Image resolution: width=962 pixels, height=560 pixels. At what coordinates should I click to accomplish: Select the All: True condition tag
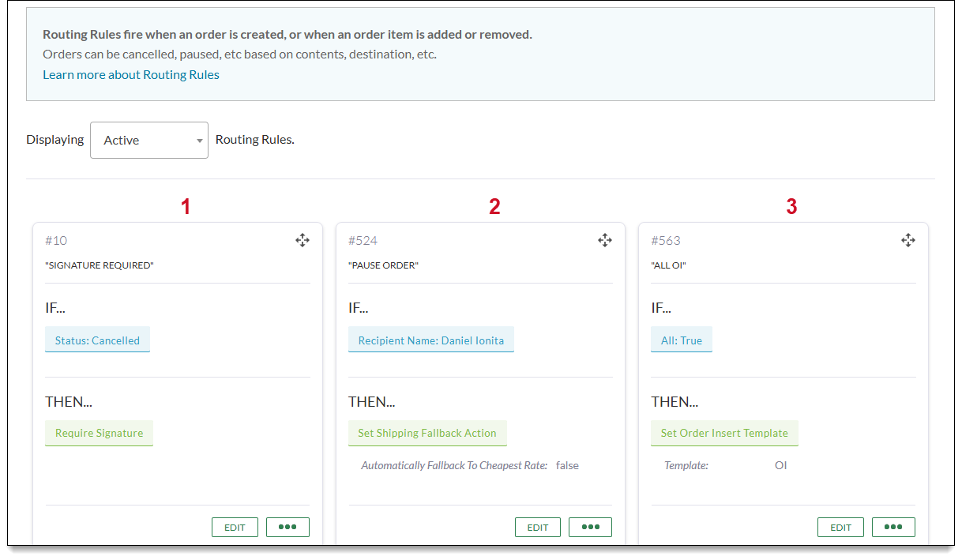coord(681,340)
